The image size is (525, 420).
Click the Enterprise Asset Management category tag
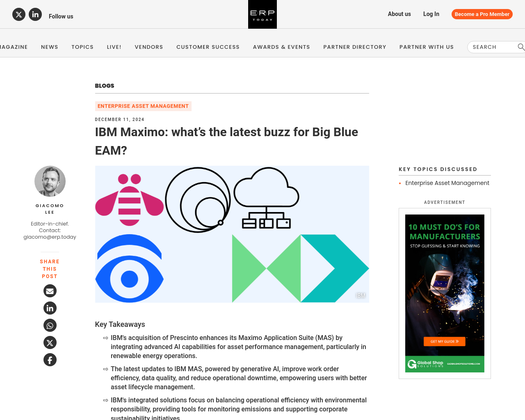click(x=143, y=106)
